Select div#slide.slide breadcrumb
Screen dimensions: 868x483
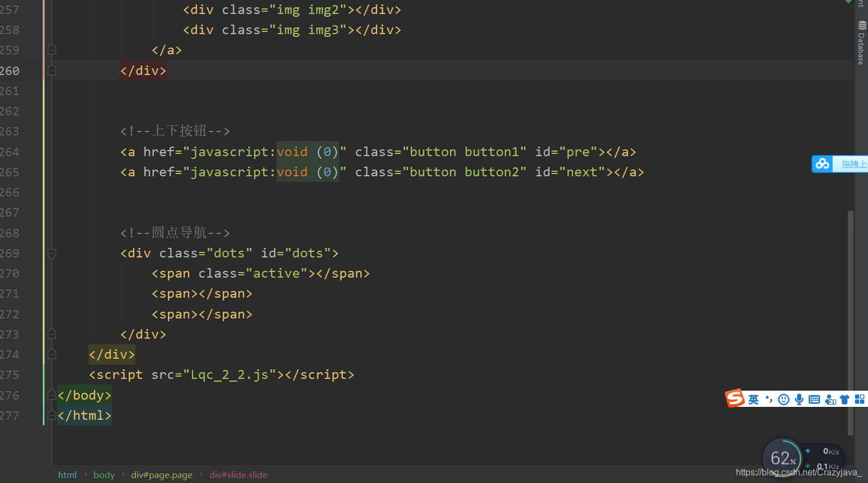238,475
